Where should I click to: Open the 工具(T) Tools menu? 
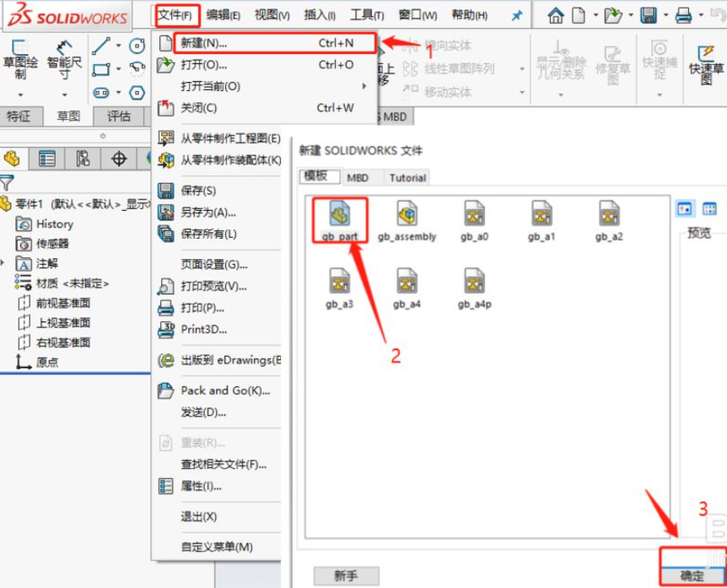coord(367,15)
